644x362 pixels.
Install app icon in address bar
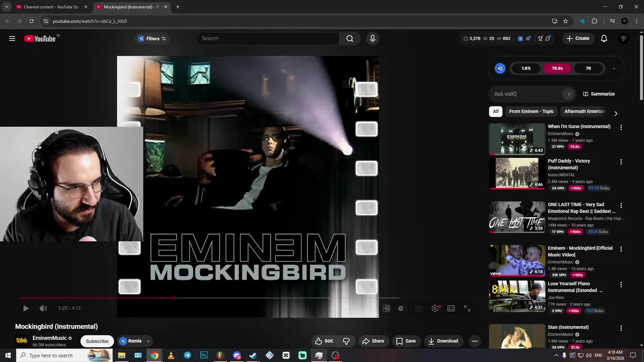(554, 21)
